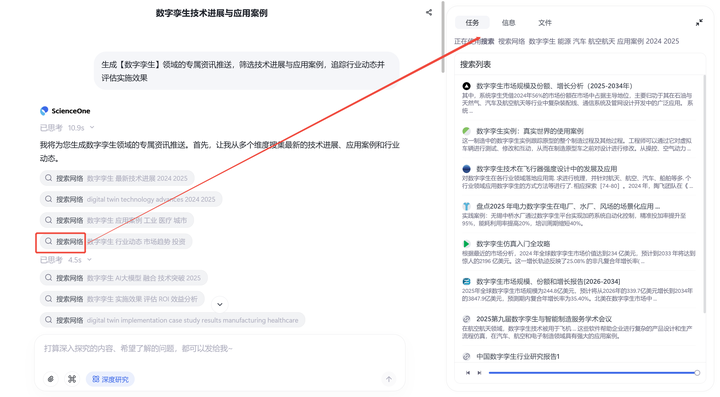The image size is (720, 397).
Task: Open search chip 数字孪生 AI大模型 融合 技术突破 2025
Action: (124, 278)
